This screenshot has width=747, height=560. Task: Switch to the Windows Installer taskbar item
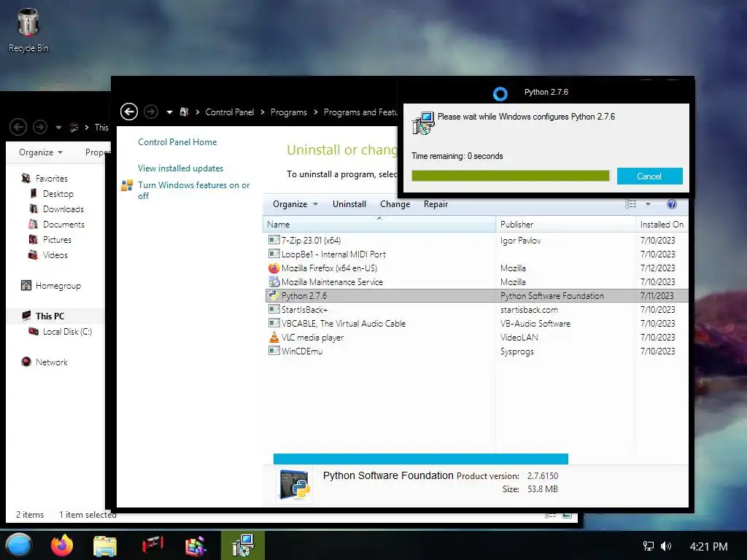pyautogui.click(x=242, y=545)
